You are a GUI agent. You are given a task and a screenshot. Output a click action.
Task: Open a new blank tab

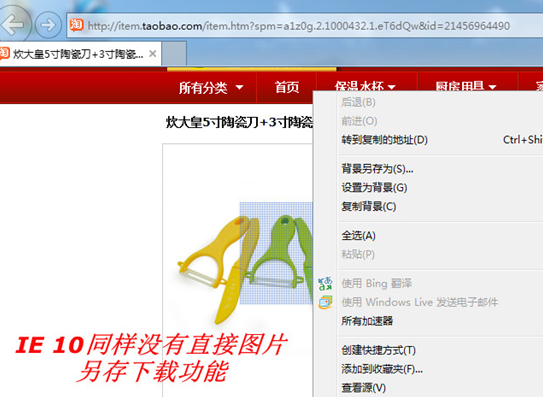coord(174,54)
